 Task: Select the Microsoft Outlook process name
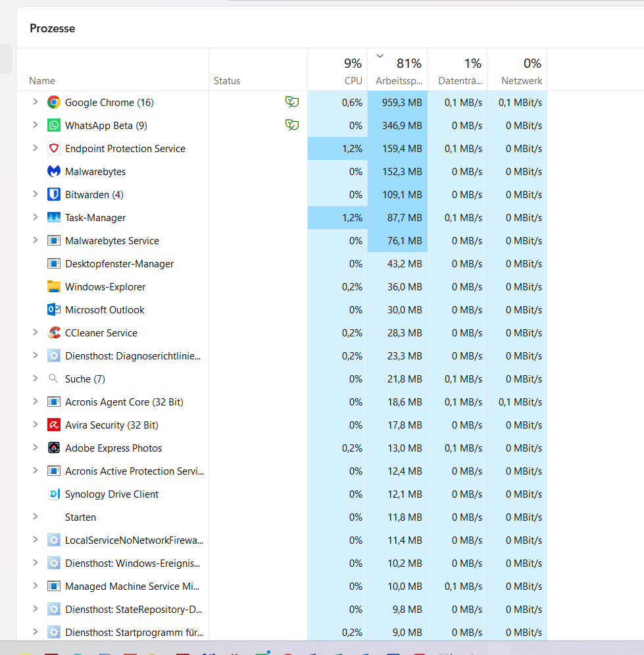coord(105,310)
